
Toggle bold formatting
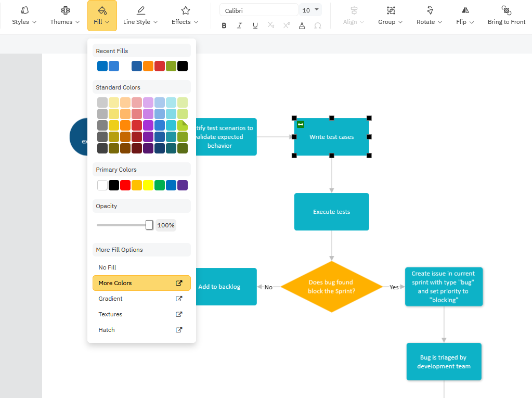[x=224, y=25]
